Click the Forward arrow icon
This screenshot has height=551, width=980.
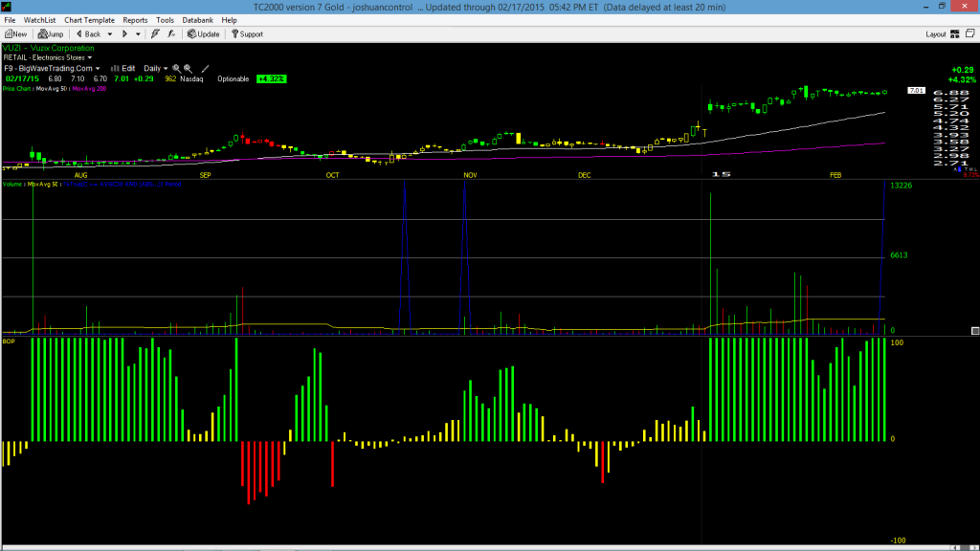tap(124, 33)
